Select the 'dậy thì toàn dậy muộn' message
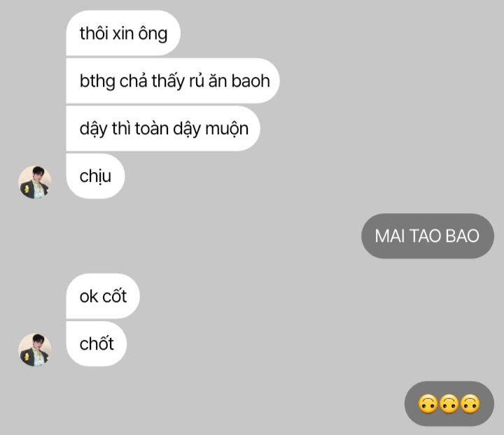 [163, 129]
